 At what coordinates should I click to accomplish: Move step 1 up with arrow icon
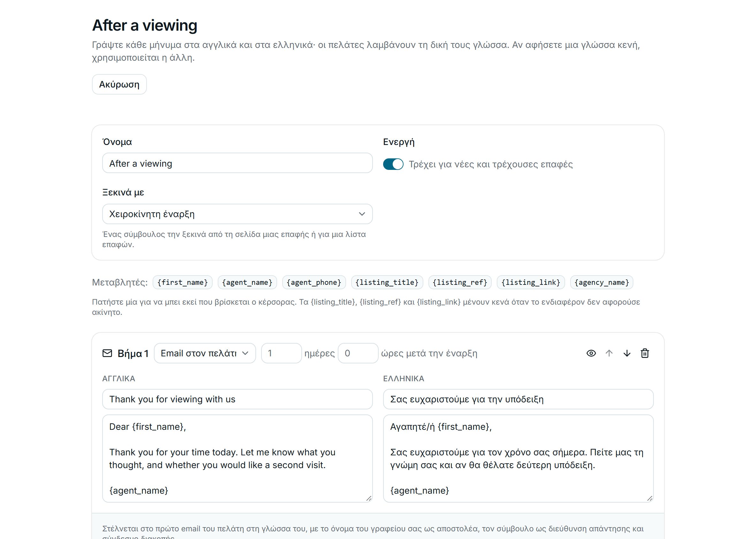609,353
